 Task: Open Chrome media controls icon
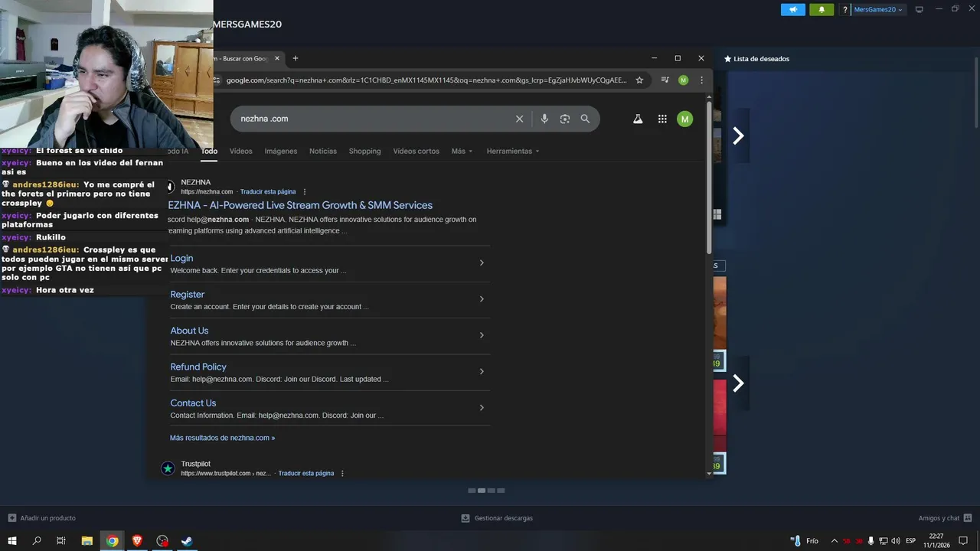coord(665,80)
